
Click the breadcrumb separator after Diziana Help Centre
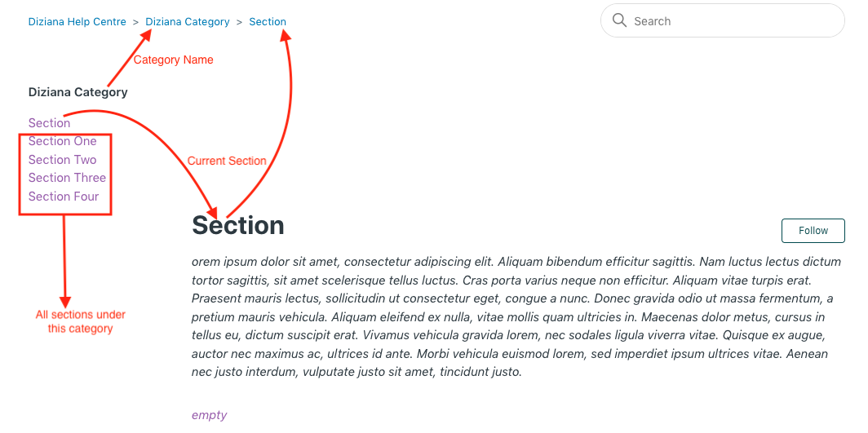tap(135, 22)
